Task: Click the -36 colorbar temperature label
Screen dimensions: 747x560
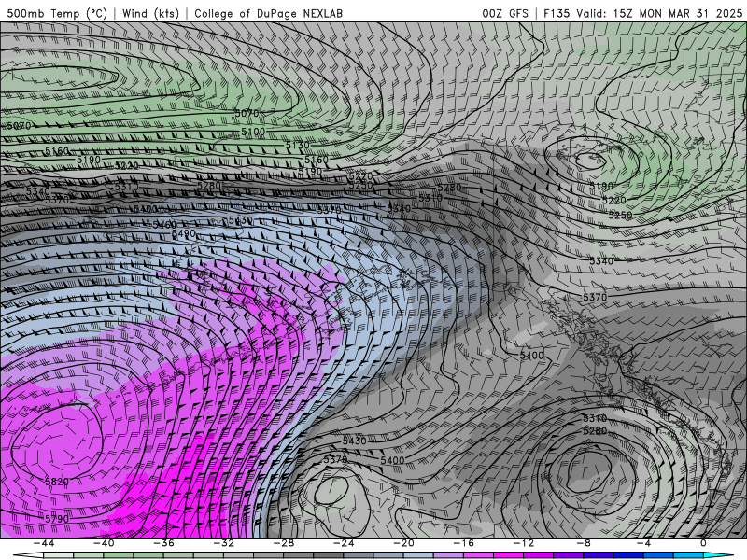Action: pos(163,543)
